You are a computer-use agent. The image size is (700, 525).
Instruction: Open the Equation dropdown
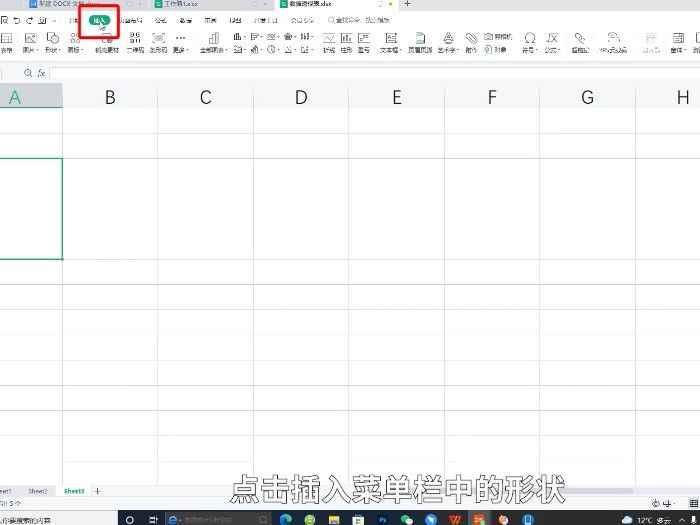click(552, 42)
